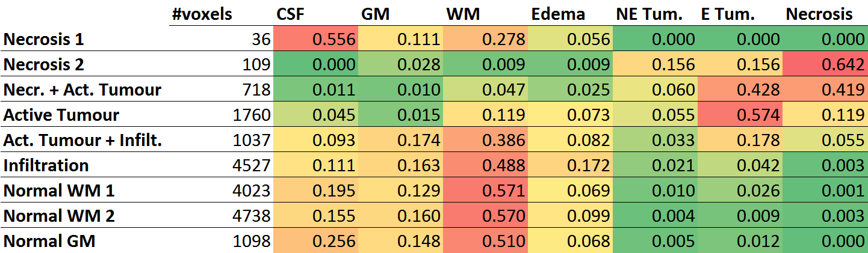
Task: Click the Normal GM CSF cell 0.256
Action: [316, 242]
